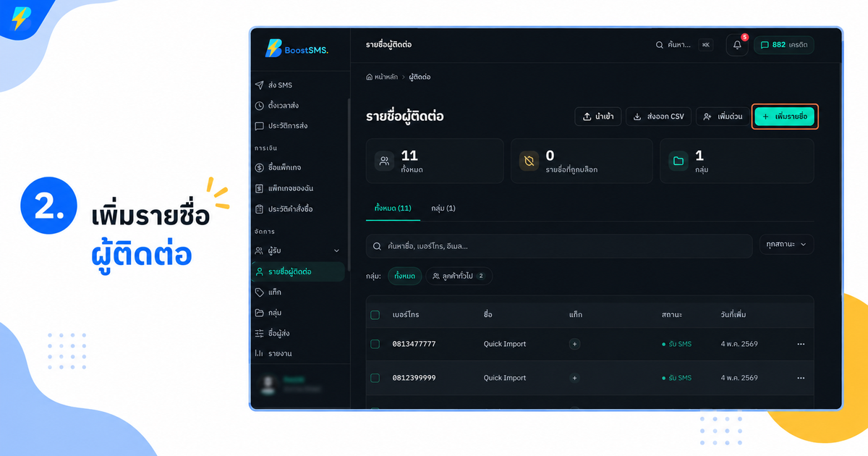Click the green folder group icon card
This screenshot has width=868, height=456.
tap(678, 161)
